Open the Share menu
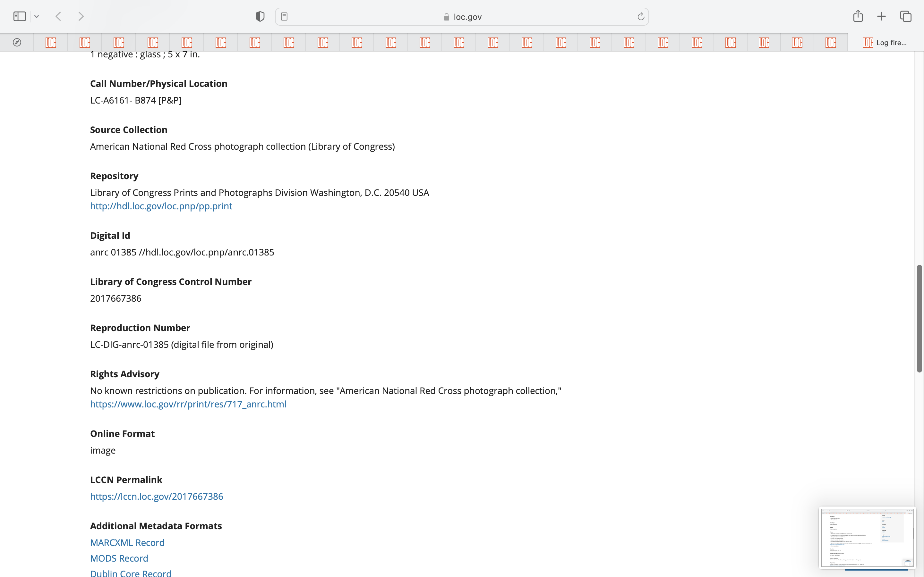Screen dimensions: 924x577 click(858, 16)
